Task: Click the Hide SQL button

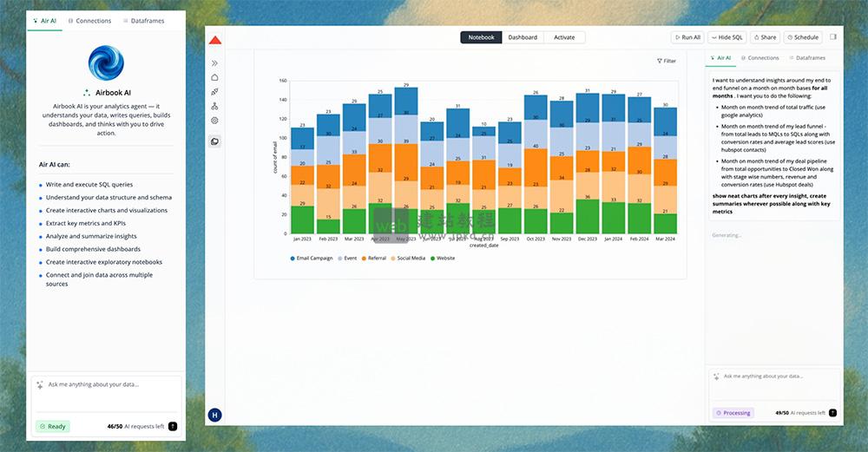Action: point(727,37)
